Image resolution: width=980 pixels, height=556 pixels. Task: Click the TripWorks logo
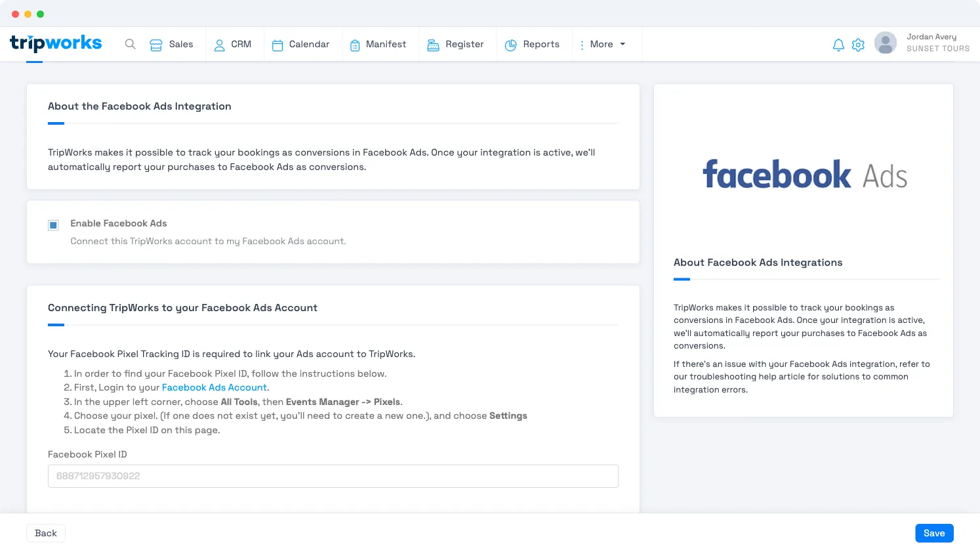click(x=56, y=44)
